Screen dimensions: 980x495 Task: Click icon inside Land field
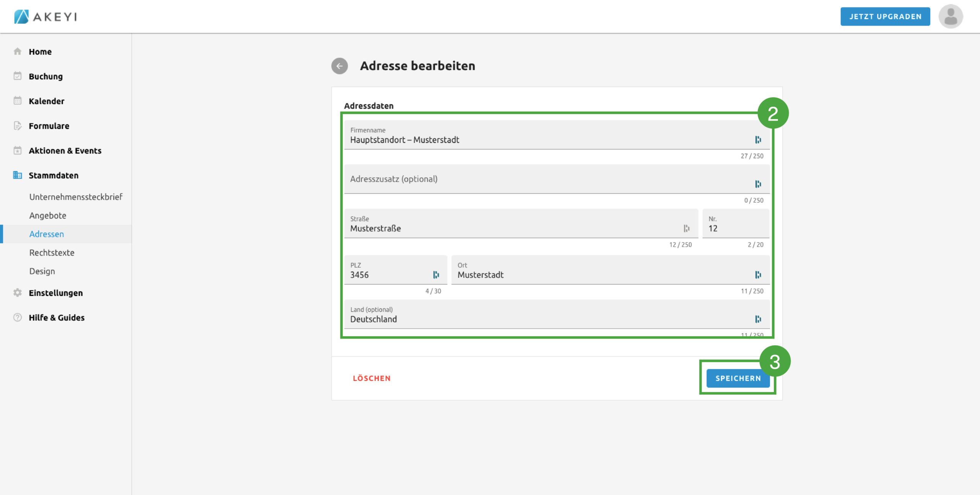[758, 319]
